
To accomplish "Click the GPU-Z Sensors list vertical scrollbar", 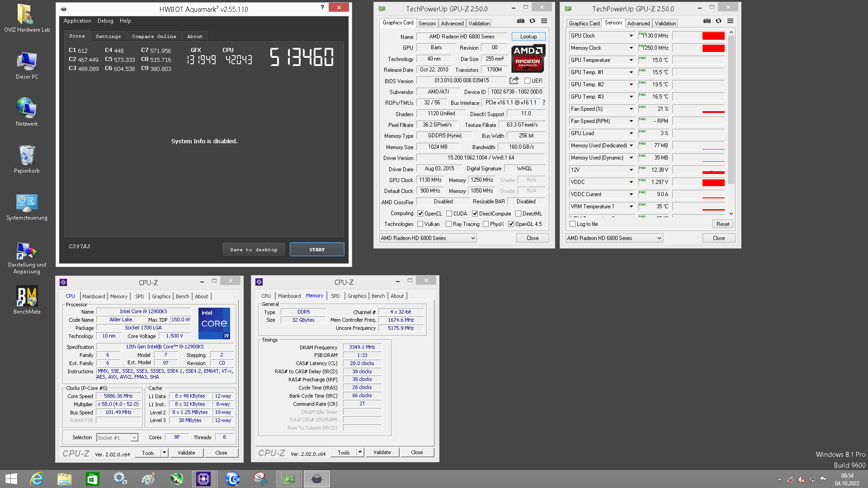I will tap(731, 123).
